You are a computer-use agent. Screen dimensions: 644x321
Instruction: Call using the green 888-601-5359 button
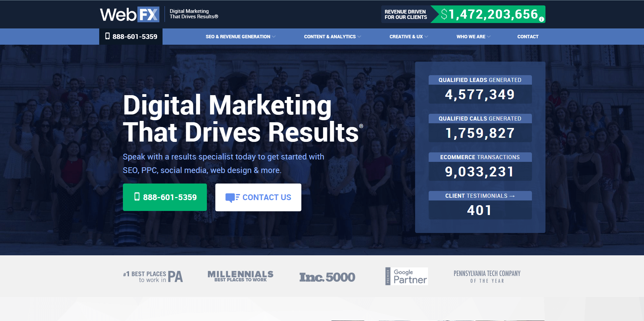pyautogui.click(x=165, y=197)
